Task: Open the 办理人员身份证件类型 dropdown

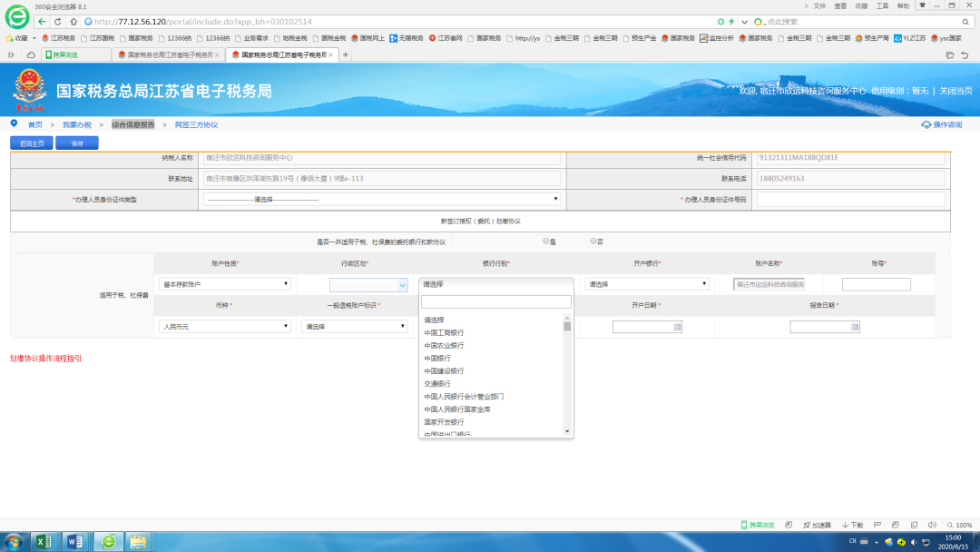Action: point(382,200)
